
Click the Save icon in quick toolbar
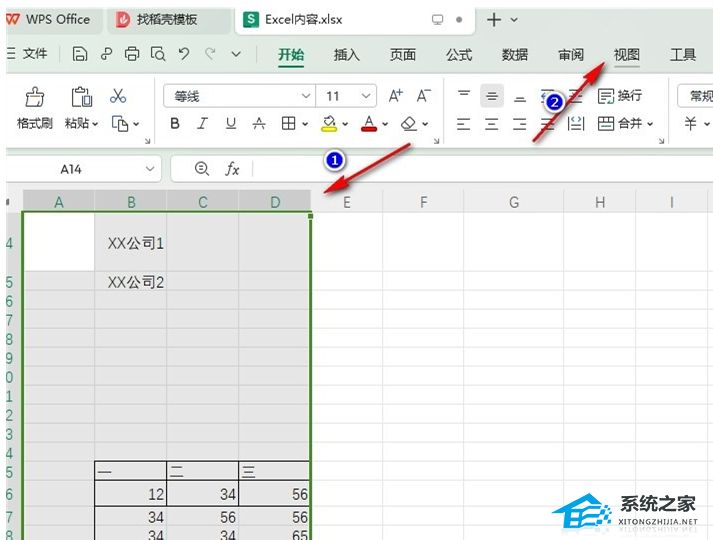80,54
